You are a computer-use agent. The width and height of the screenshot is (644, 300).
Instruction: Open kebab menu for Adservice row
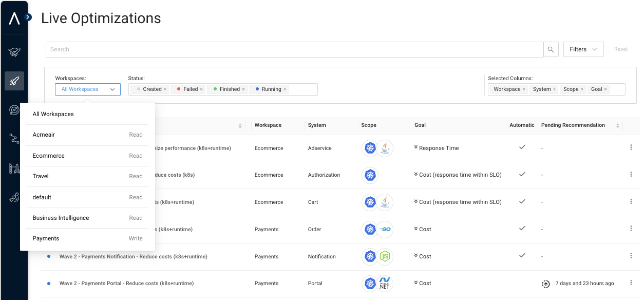tap(631, 147)
